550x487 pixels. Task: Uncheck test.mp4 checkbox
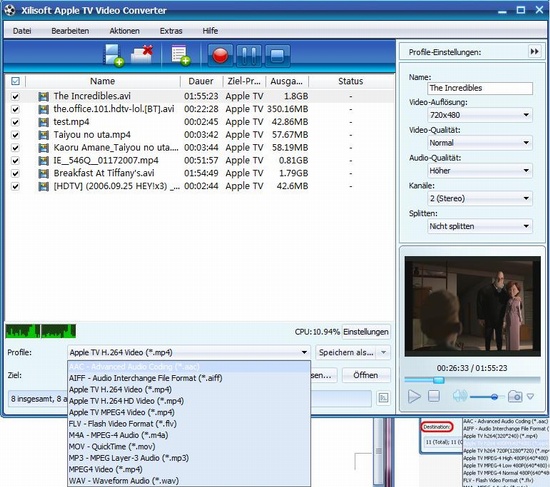tap(15, 122)
